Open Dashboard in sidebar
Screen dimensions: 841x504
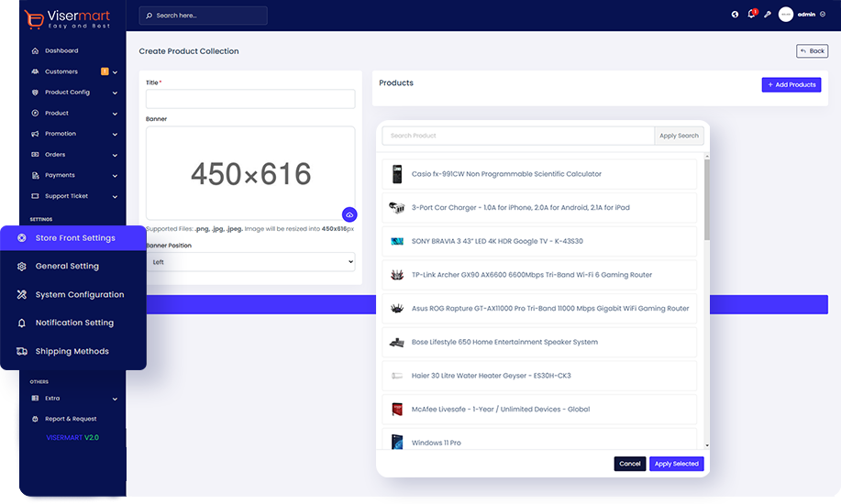point(61,51)
